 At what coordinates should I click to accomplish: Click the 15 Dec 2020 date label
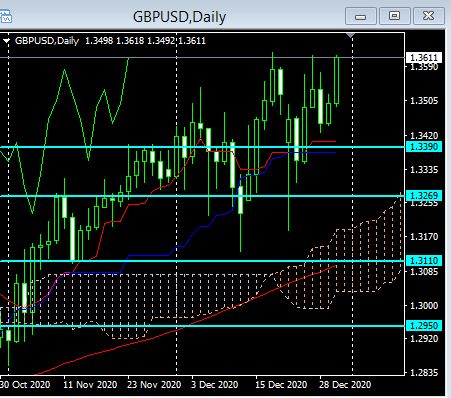(281, 385)
